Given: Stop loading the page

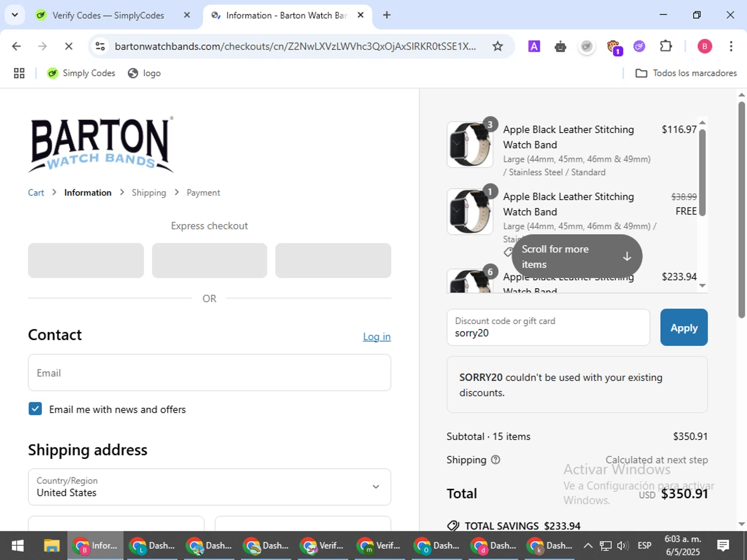Looking at the screenshot, I should (69, 46).
